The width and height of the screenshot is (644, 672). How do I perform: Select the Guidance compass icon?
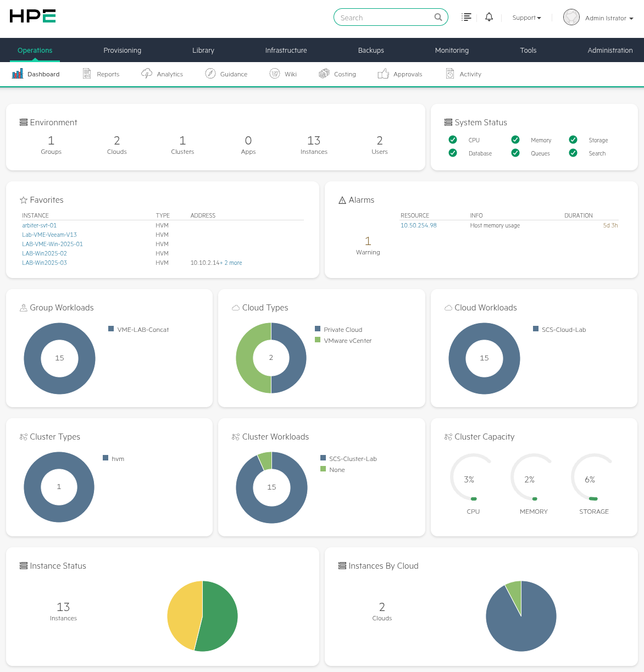pyautogui.click(x=210, y=74)
